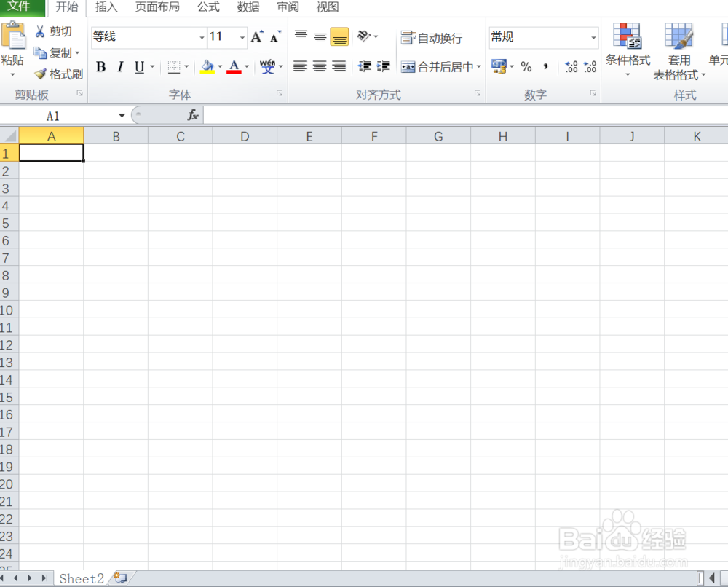This screenshot has width=728, height=587.
Task: Toggle bottom vertical alignment
Action: (x=339, y=36)
